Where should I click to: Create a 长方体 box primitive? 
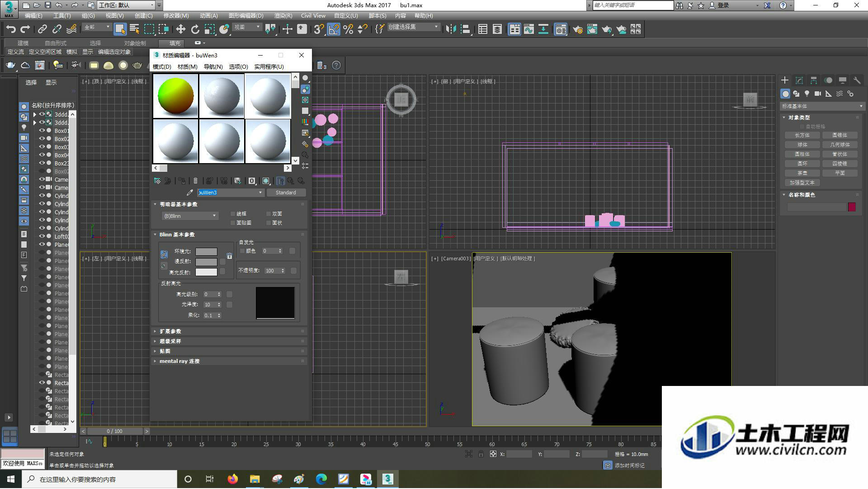[802, 135]
